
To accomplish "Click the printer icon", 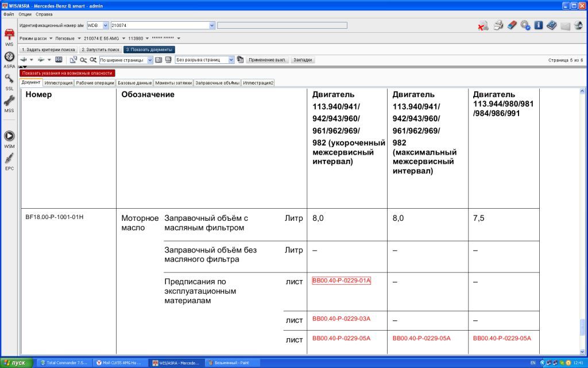I will point(498,25).
